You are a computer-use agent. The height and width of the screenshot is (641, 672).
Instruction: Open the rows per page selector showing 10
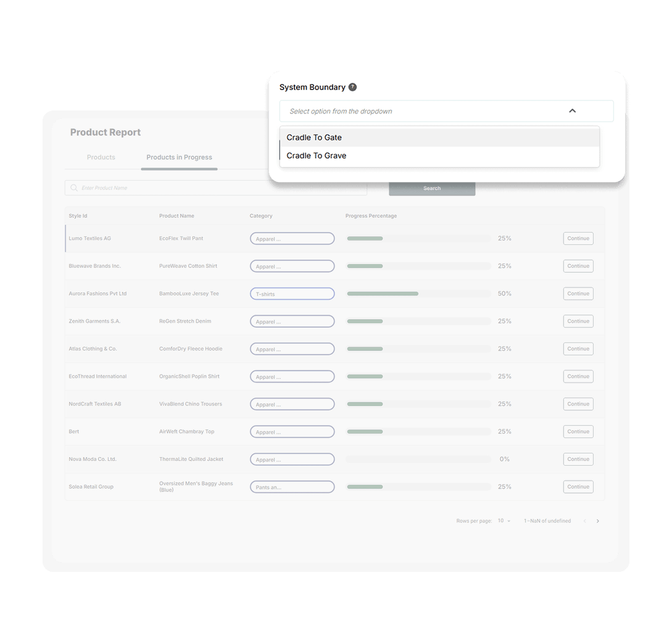(503, 521)
